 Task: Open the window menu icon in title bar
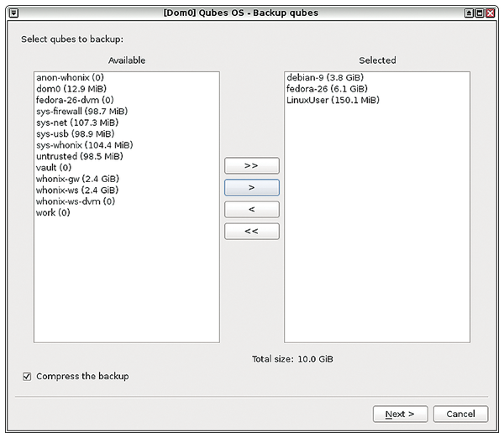coord(13,13)
